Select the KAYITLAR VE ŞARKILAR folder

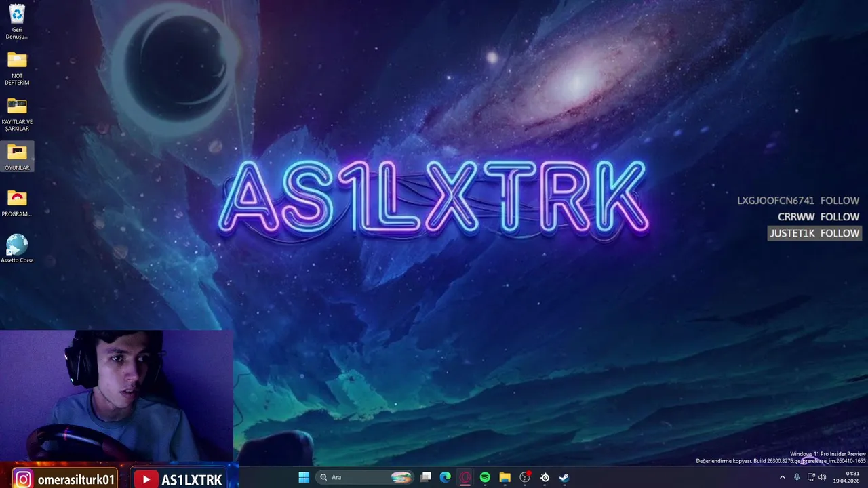pyautogui.click(x=17, y=115)
